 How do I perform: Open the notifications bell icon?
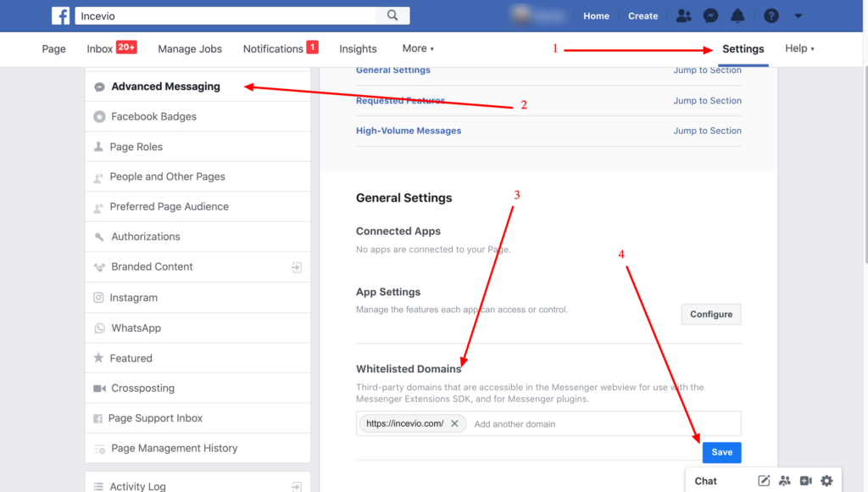tap(737, 15)
